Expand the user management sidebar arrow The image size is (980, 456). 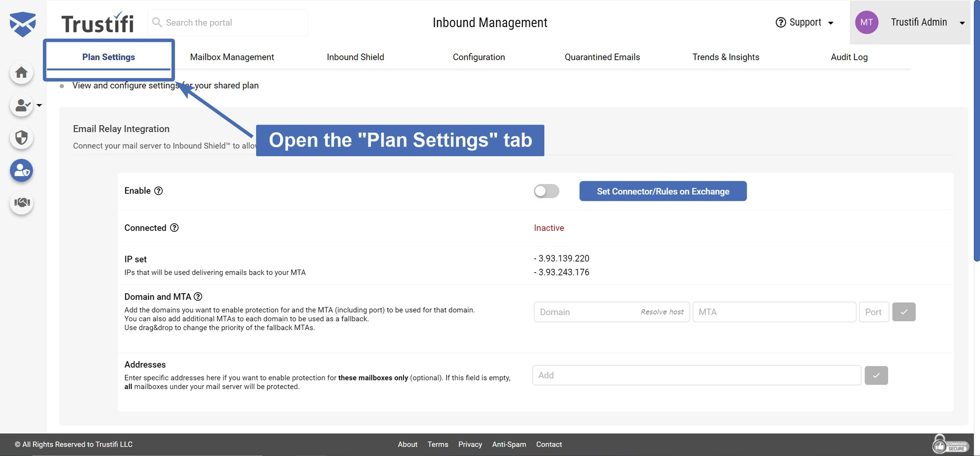39,106
